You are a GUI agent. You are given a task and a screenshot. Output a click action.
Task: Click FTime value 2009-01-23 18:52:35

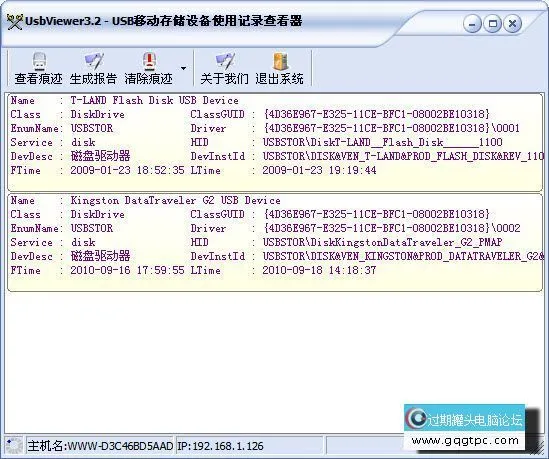point(127,171)
